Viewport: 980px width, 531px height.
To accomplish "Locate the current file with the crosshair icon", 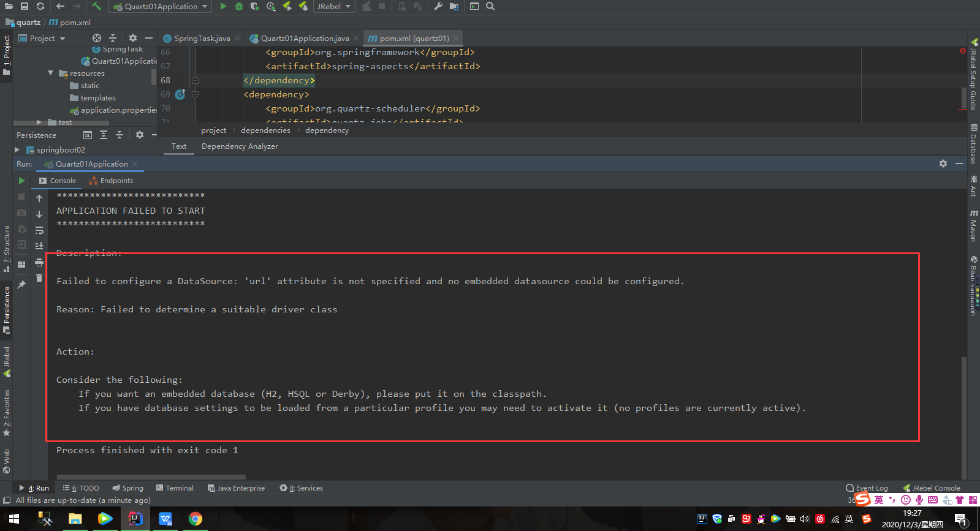I will (x=97, y=38).
